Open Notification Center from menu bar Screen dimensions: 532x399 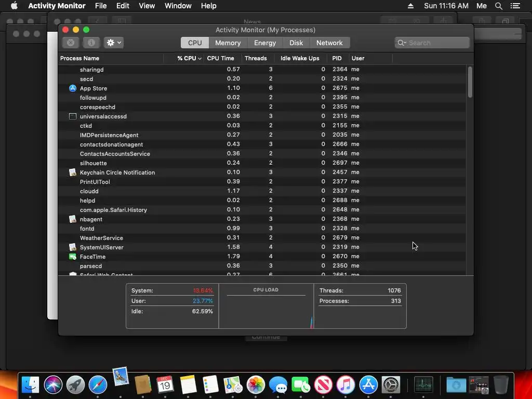point(515,6)
